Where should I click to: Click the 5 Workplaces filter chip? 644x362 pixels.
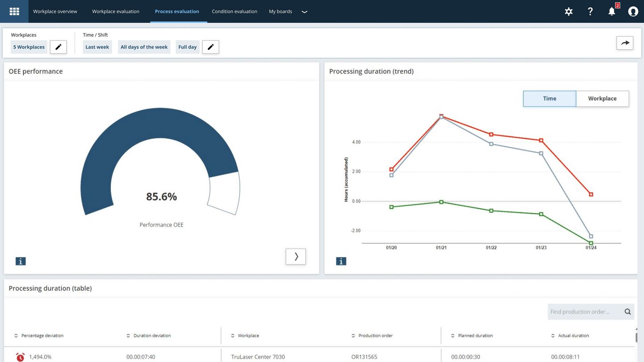pos(29,47)
